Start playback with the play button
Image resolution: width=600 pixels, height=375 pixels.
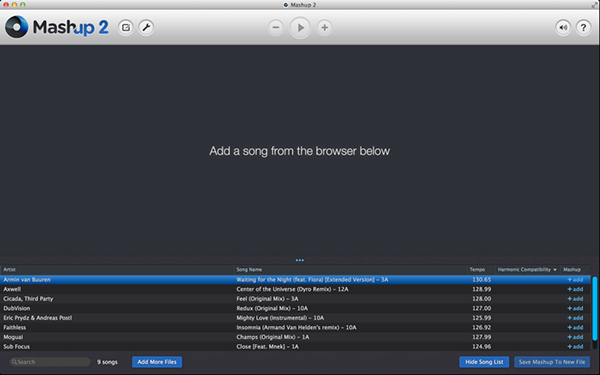click(300, 28)
